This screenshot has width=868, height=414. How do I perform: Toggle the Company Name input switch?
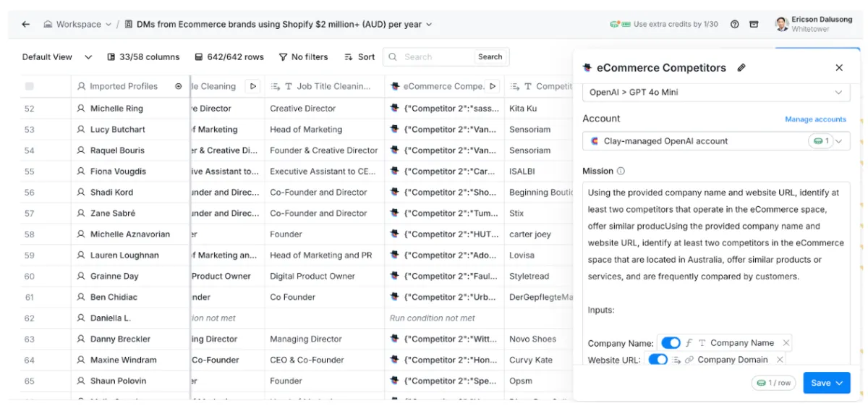pyautogui.click(x=671, y=343)
